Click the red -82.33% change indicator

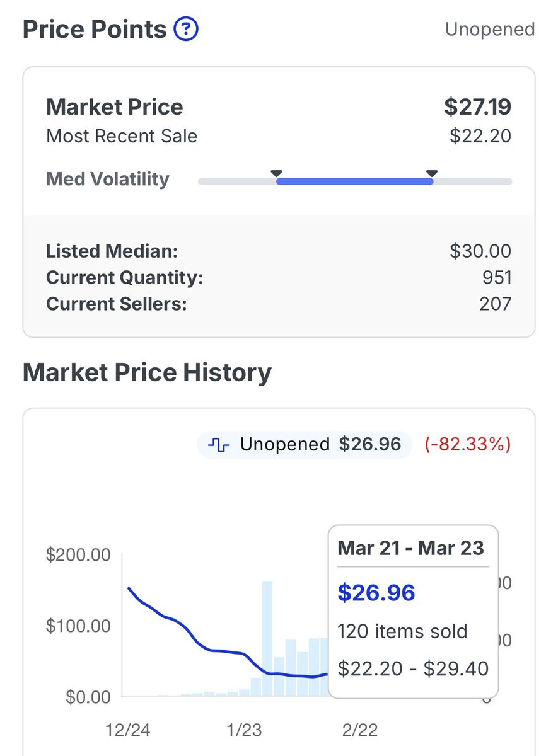(467, 445)
